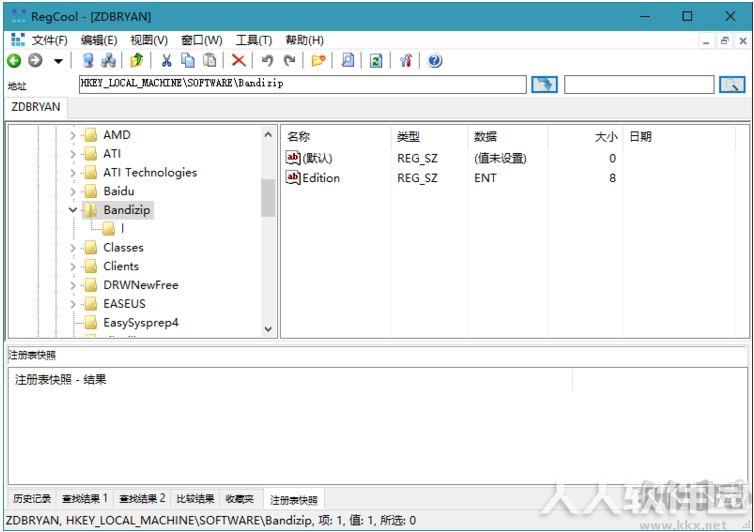Delete with the red X icon
754x532 pixels.
[x=239, y=61]
